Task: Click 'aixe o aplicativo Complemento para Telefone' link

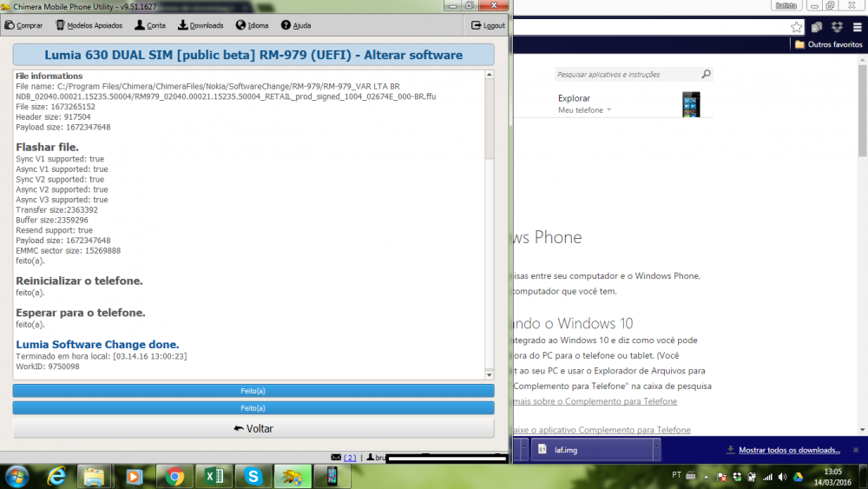Action: coord(602,430)
